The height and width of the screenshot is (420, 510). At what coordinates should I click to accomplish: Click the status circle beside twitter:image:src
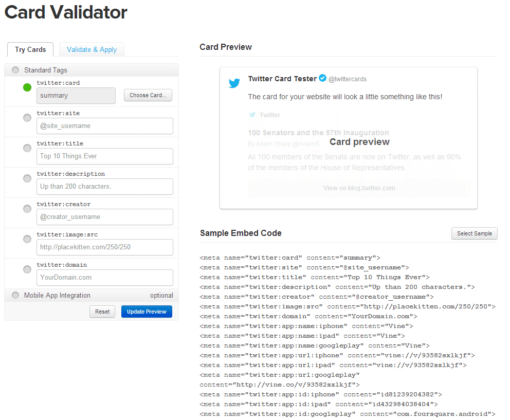[x=27, y=239]
